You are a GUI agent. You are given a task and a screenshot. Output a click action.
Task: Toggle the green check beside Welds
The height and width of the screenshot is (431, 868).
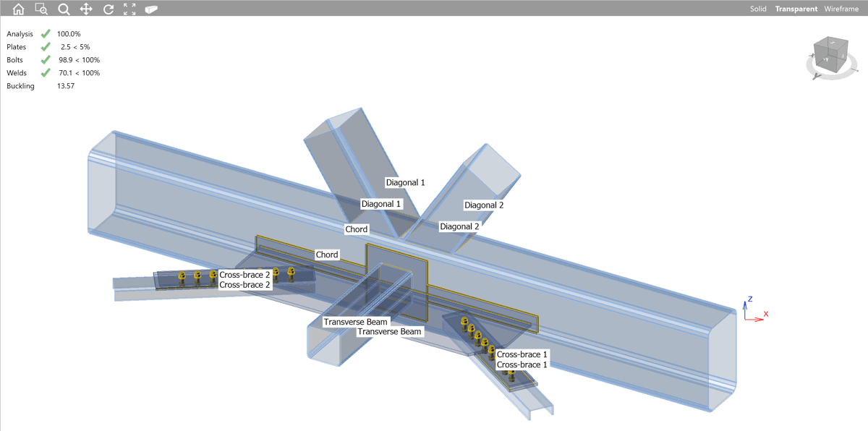pyautogui.click(x=46, y=72)
